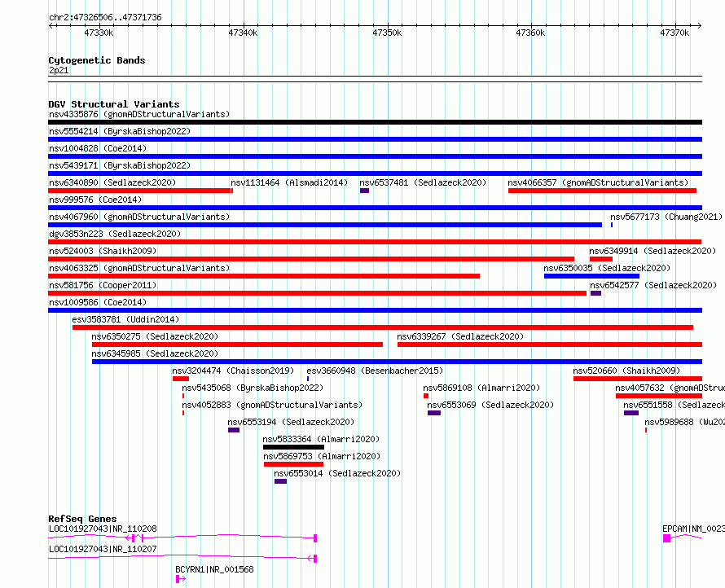
Task: Click the red nsv5869753 (Almarri2020) bar
Action: (x=293, y=464)
